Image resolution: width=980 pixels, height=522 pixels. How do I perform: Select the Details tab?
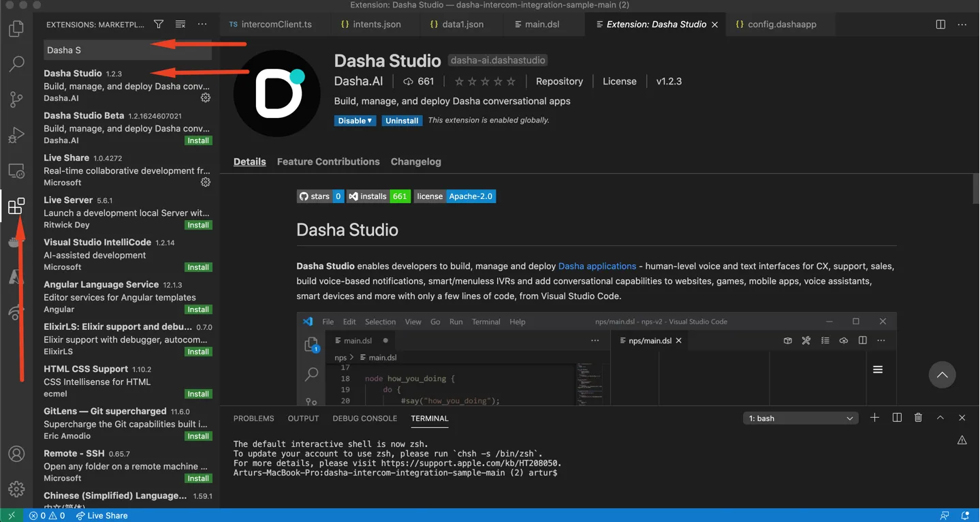[x=250, y=162]
